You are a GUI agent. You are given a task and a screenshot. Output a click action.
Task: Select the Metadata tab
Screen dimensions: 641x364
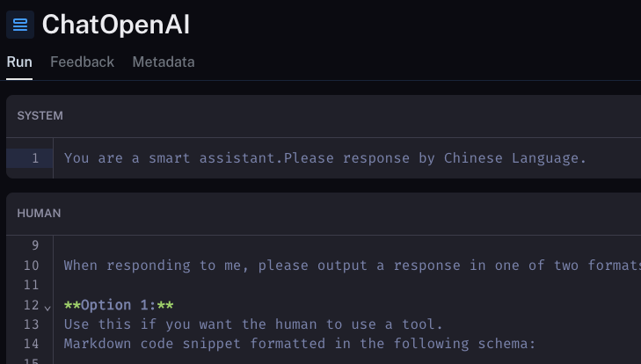pyautogui.click(x=164, y=62)
